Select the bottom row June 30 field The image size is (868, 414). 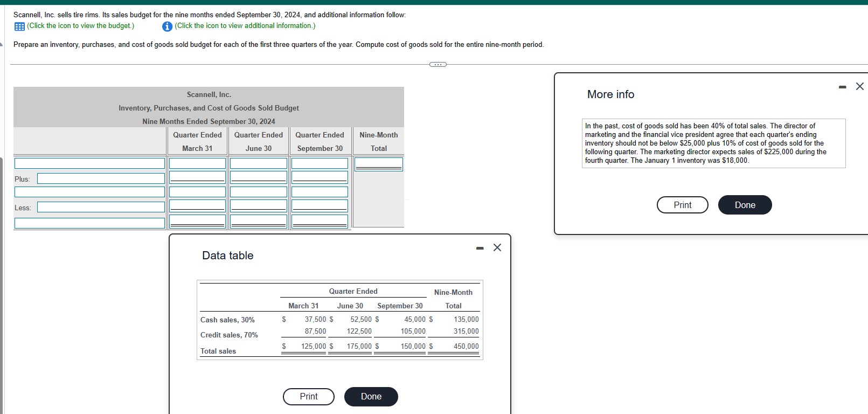coord(259,222)
